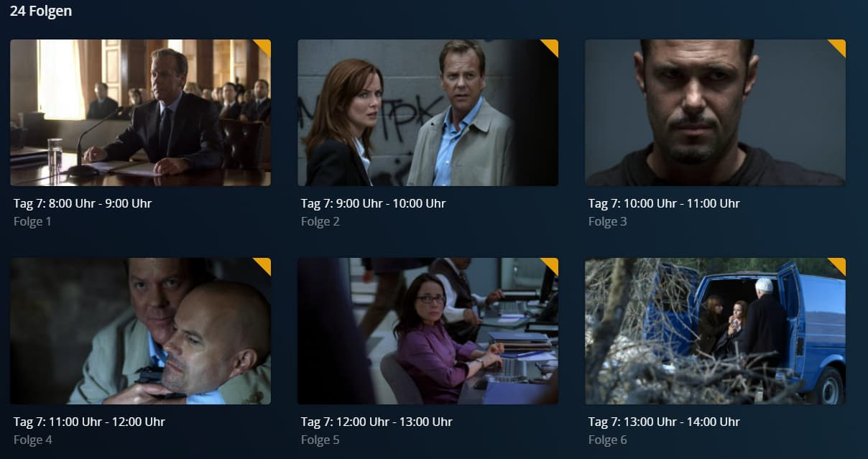Click the 24 Folgen heading
Image resolution: width=868 pixels, height=459 pixels.
[41, 11]
